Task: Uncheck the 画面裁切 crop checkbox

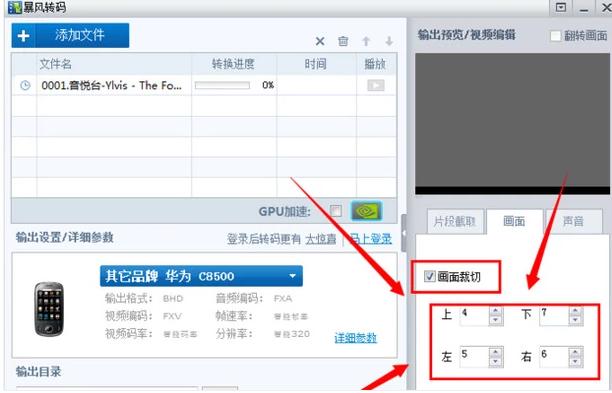Action: pyautogui.click(x=429, y=277)
